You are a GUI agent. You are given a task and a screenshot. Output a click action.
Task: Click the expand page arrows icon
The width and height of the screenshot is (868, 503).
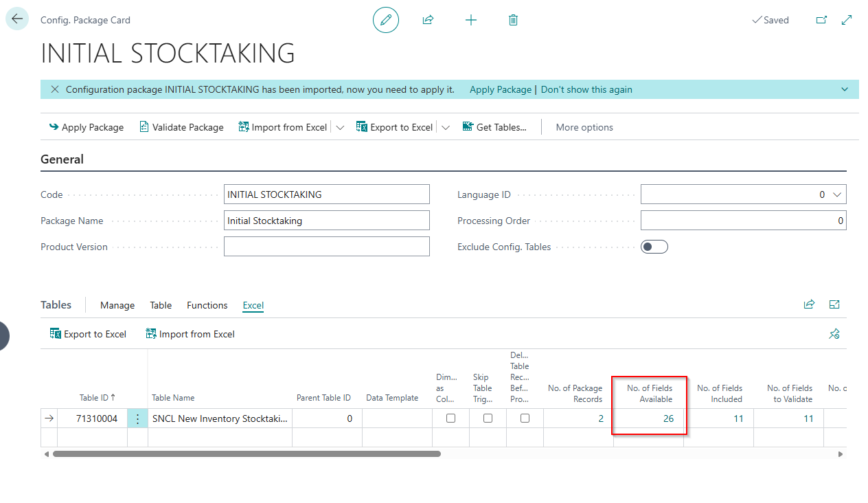pos(847,20)
